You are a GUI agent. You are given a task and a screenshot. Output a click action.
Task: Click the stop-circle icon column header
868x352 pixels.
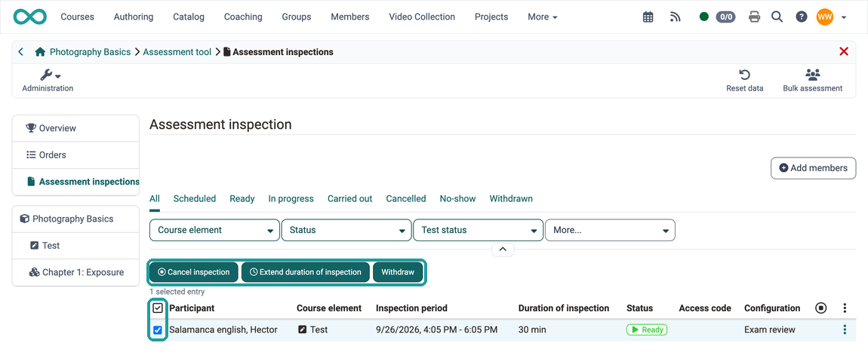pyautogui.click(x=821, y=308)
